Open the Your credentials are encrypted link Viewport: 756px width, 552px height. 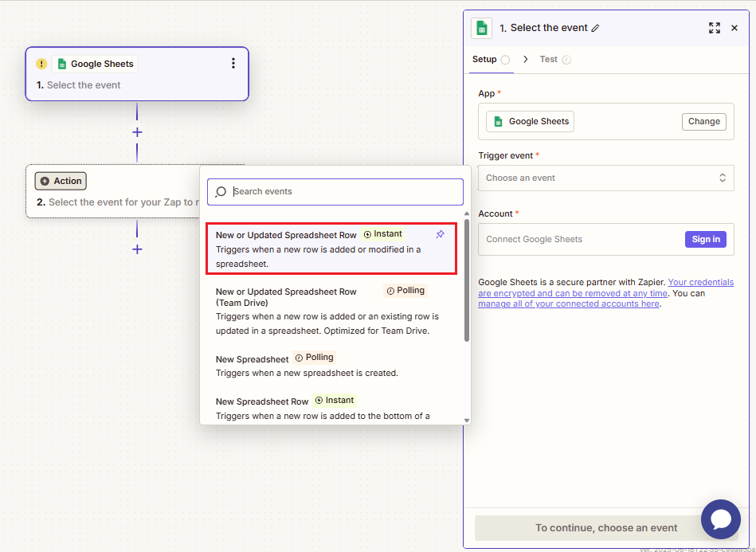pos(606,288)
